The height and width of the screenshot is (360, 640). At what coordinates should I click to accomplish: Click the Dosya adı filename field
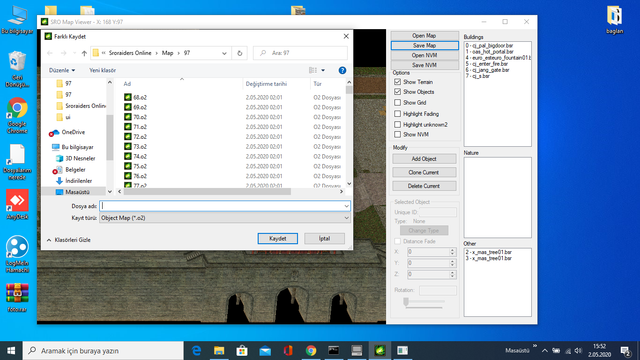(222, 206)
